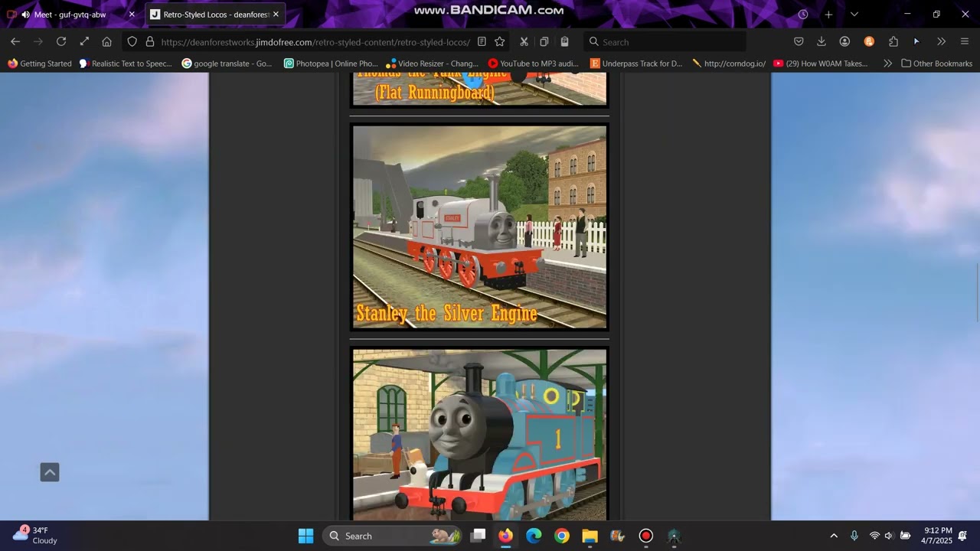Open File Explorer from the taskbar

coord(590,536)
